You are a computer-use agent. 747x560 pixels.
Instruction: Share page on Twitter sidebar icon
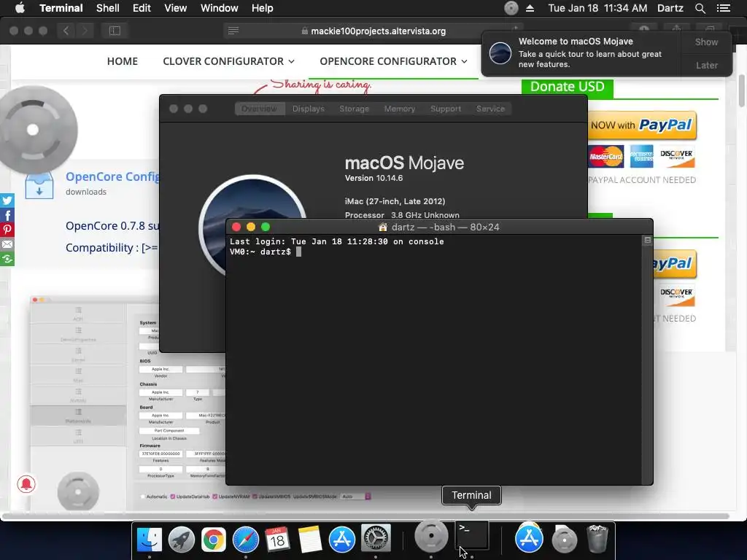click(x=7, y=201)
